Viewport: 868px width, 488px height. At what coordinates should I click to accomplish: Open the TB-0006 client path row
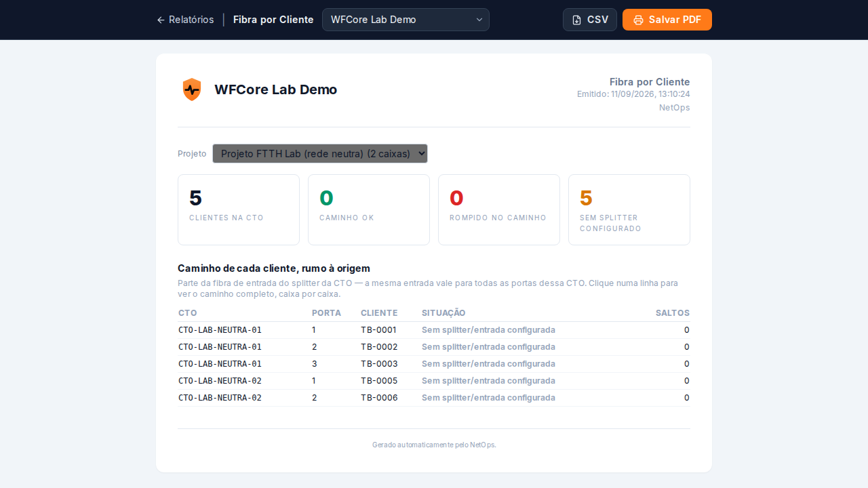(434, 398)
